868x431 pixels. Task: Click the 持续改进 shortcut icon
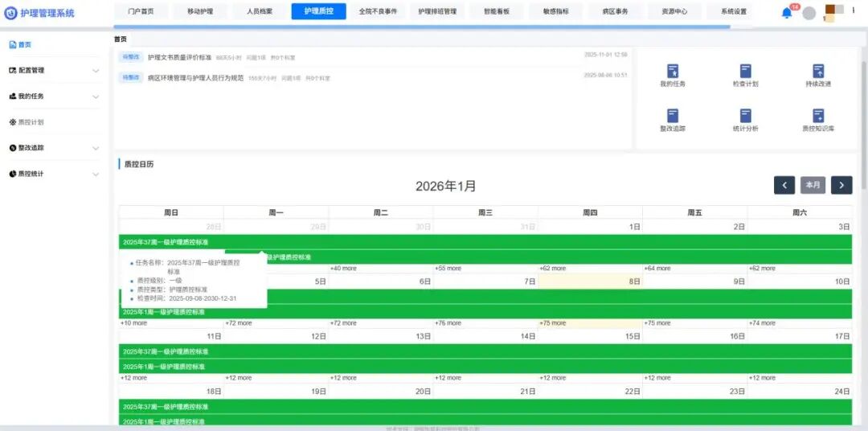(818, 72)
